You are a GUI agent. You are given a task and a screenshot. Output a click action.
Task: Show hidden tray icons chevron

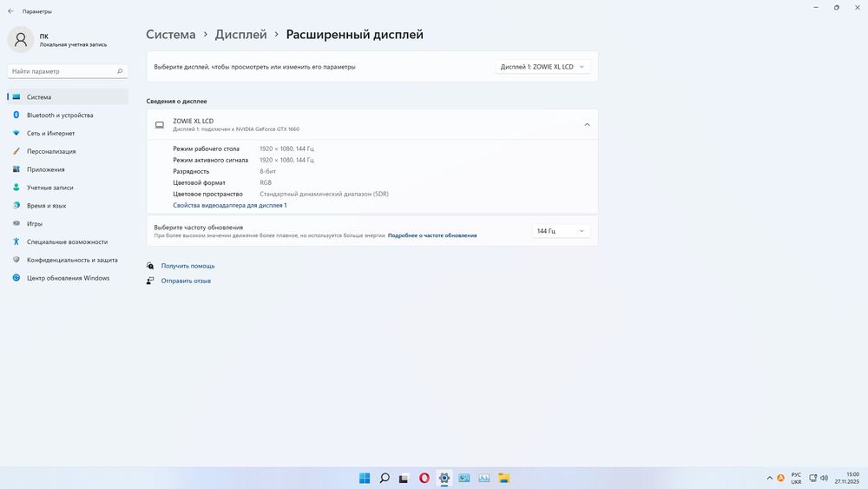click(769, 478)
